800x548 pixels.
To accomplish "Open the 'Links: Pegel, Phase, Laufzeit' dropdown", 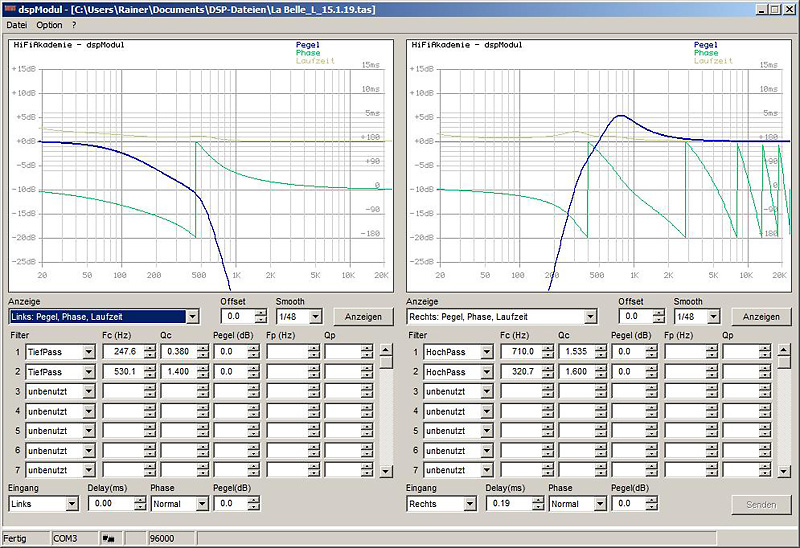I will click(x=193, y=317).
